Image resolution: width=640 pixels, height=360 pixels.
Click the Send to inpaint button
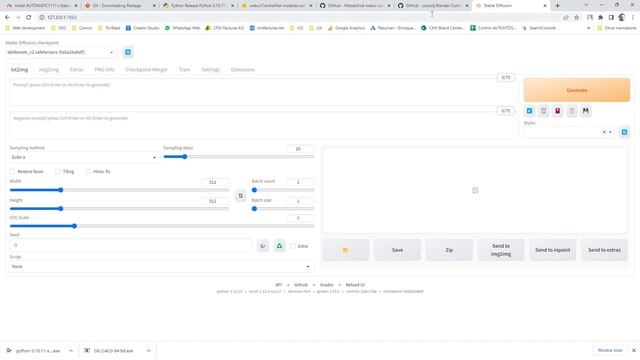(x=553, y=250)
